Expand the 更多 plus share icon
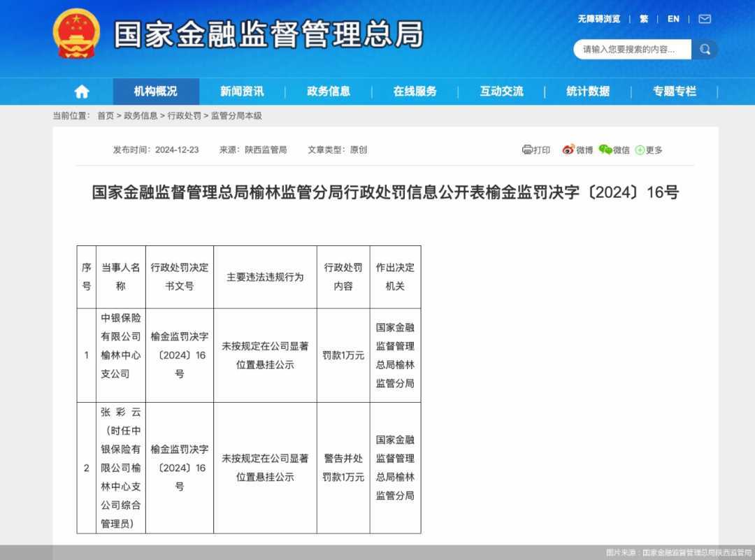This screenshot has height=560, width=755. (x=640, y=150)
